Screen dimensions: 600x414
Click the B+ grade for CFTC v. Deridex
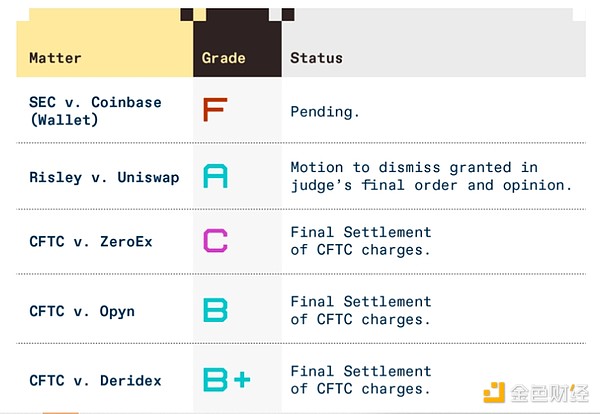[x=227, y=380]
